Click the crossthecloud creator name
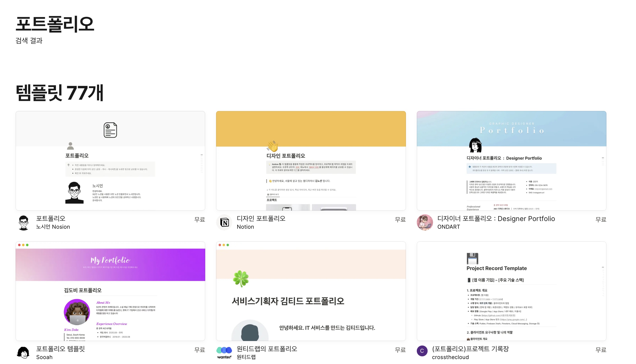The height and width of the screenshot is (364, 636). (450, 357)
